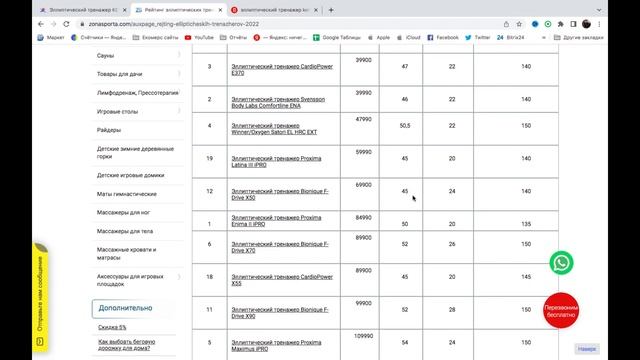This screenshot has height=360, width=640.
Task: Reload the page with the refresh icon
Action: point(66,24)
